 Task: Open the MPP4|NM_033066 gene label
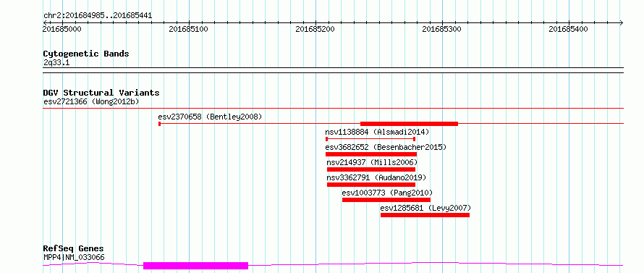tap(74, 258)
